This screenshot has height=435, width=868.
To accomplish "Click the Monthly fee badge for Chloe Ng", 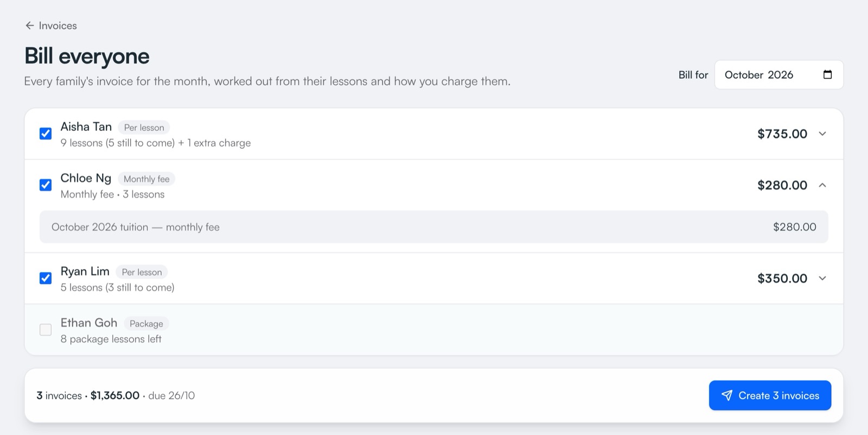I will (146, 179).
